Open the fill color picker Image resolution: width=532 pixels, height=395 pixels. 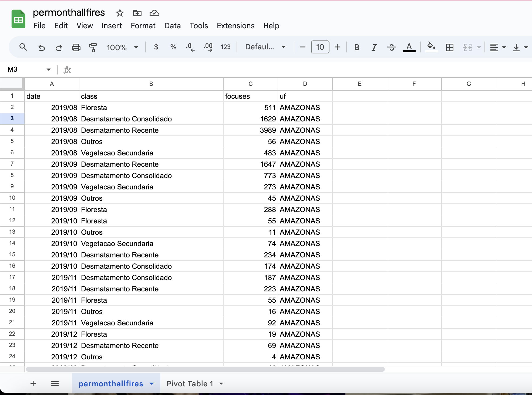coord(431,47)
